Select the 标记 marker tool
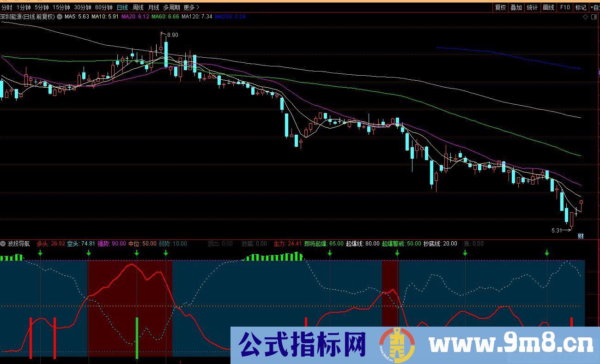This screenshot has width=600, height=364. coord(580,7)
